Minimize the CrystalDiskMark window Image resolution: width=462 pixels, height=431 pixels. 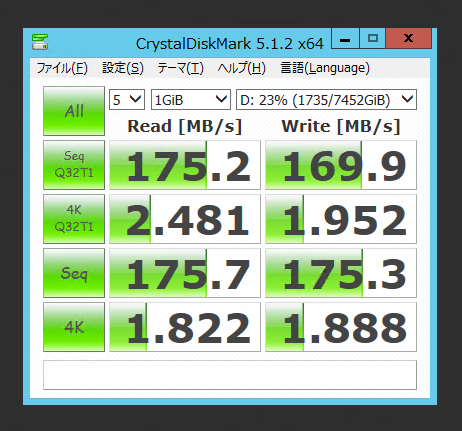(x=345, y=39)
